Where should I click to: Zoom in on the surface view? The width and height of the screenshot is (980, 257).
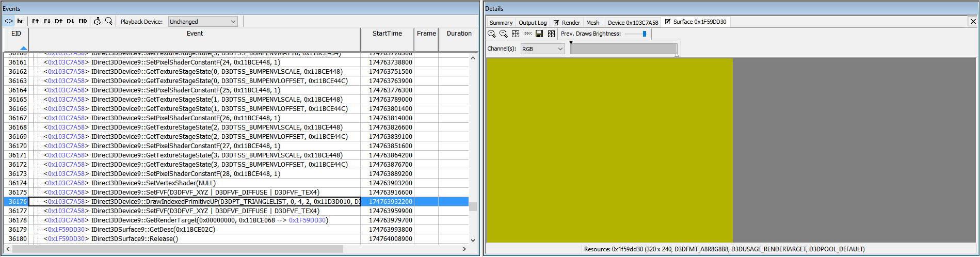491,34
